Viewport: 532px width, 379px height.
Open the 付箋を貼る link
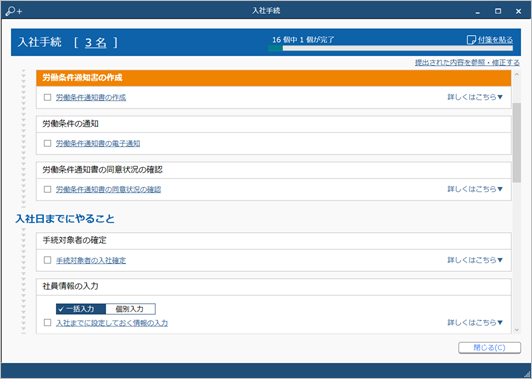click(495, 40)
